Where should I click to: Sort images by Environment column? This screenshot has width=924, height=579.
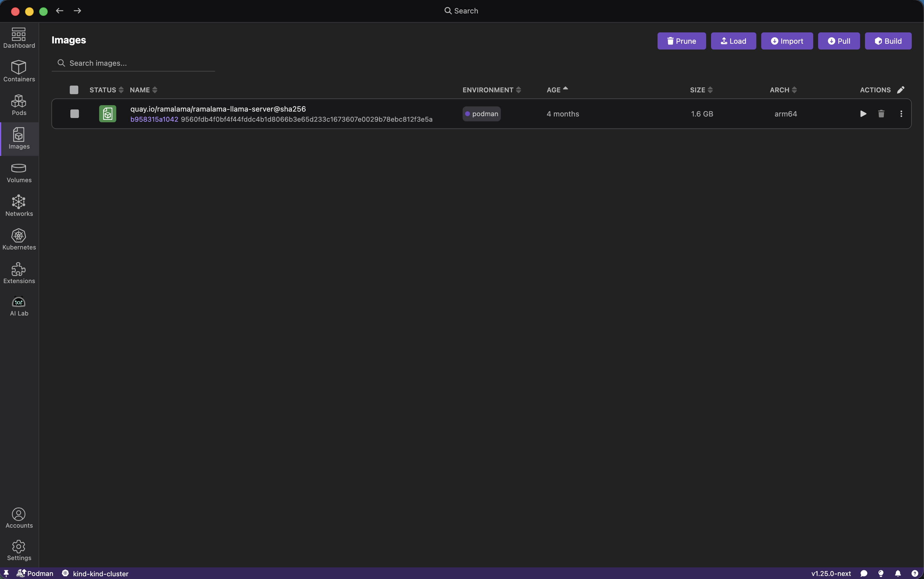pos(492,90)
